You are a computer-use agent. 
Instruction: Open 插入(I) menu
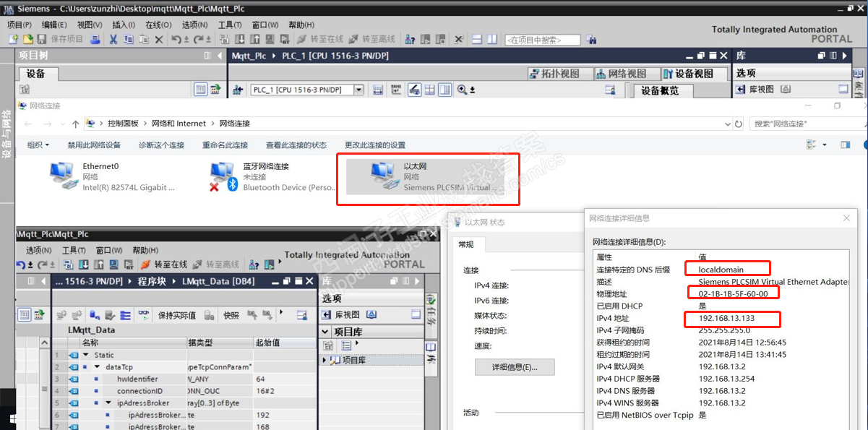[x=124, y=25]
